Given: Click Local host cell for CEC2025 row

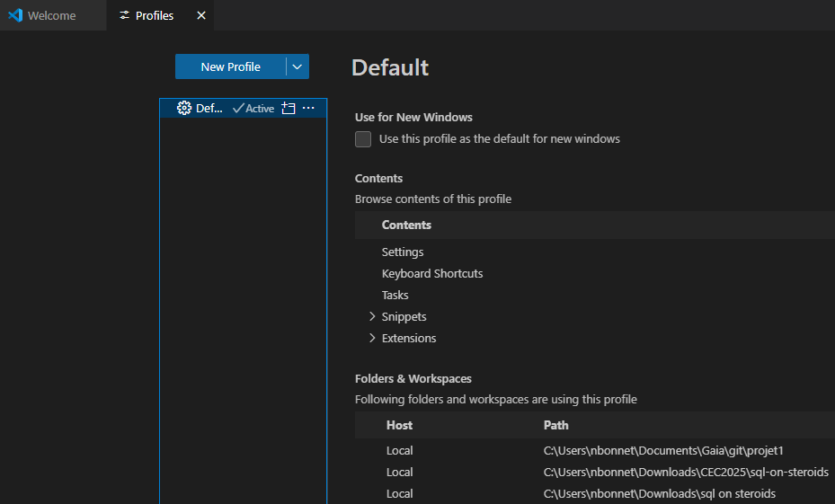Looking at the screenshot, I should tap(399, 472).
